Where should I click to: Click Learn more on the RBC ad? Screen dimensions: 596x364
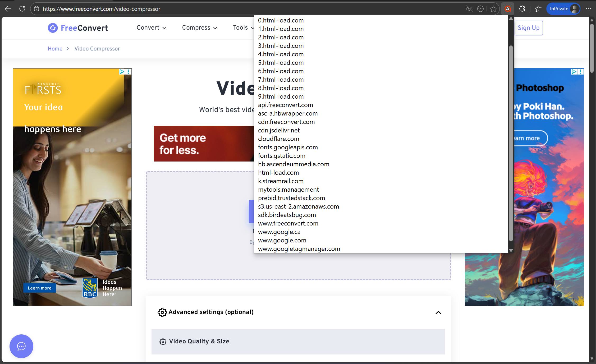(40, 288)
